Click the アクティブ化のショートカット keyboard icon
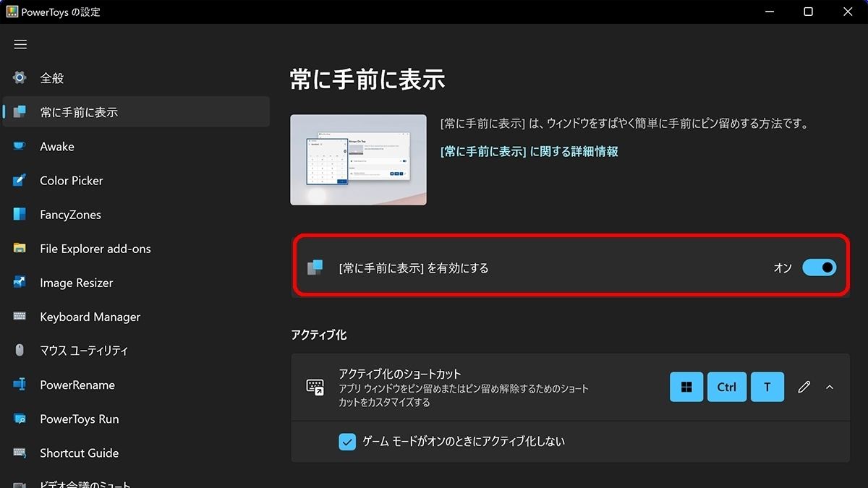The width and height of the screenshot is (868, 488). tap(315, 387)
